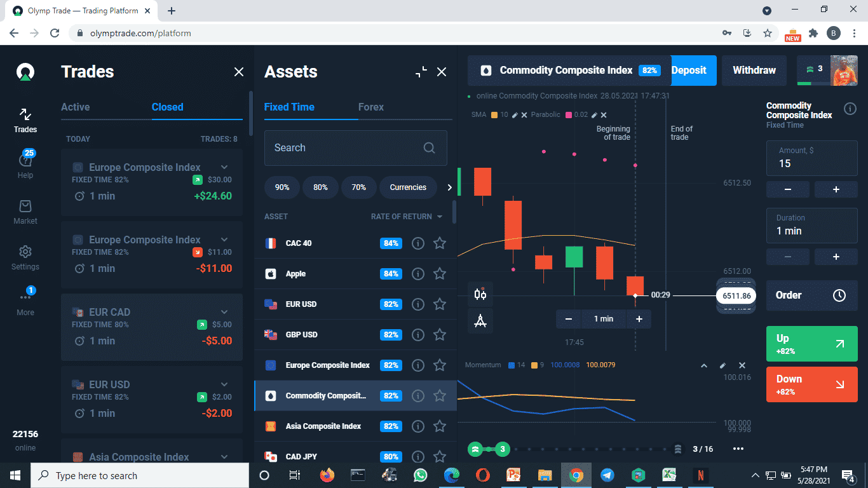Filter assets by 80% return
Viewport: 868px width, 488px height.
[320, 187]
